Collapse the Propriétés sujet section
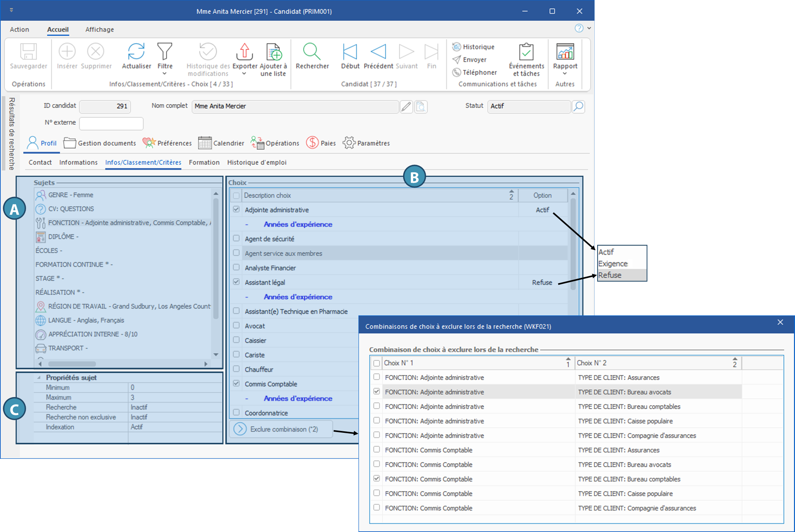 coord(39,377)
